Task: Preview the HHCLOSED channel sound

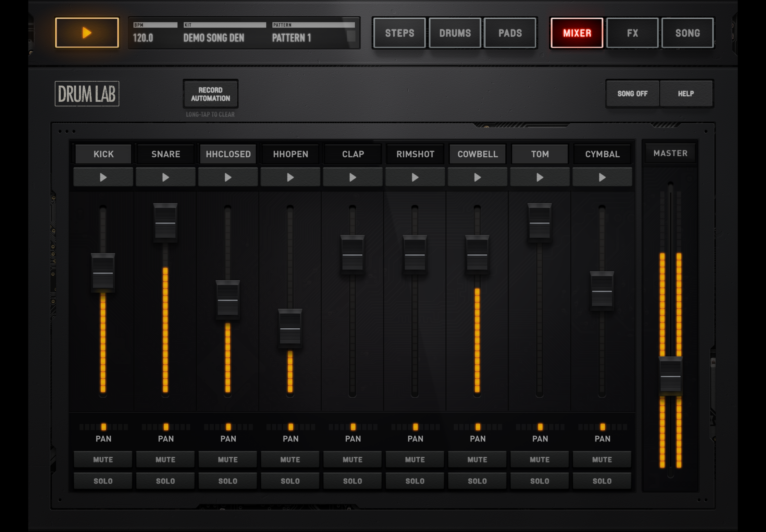Action: point(228,177)
